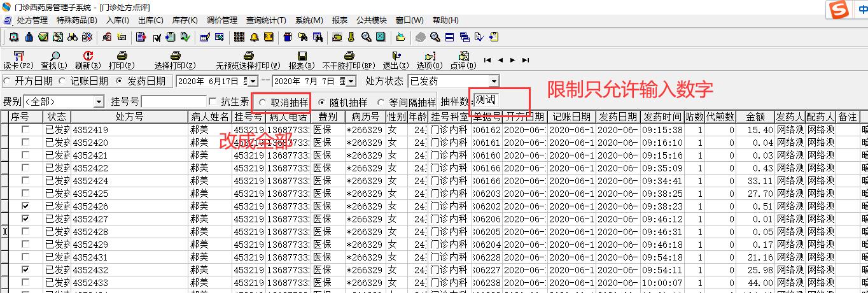Click the blue bucket toolbar icon
868x293 pixels.
[288, 37]
